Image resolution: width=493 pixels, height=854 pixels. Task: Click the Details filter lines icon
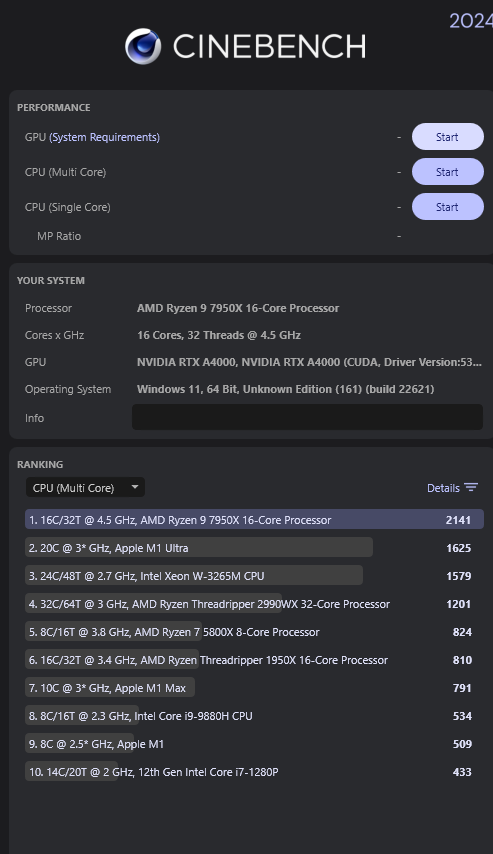(471, 487)
